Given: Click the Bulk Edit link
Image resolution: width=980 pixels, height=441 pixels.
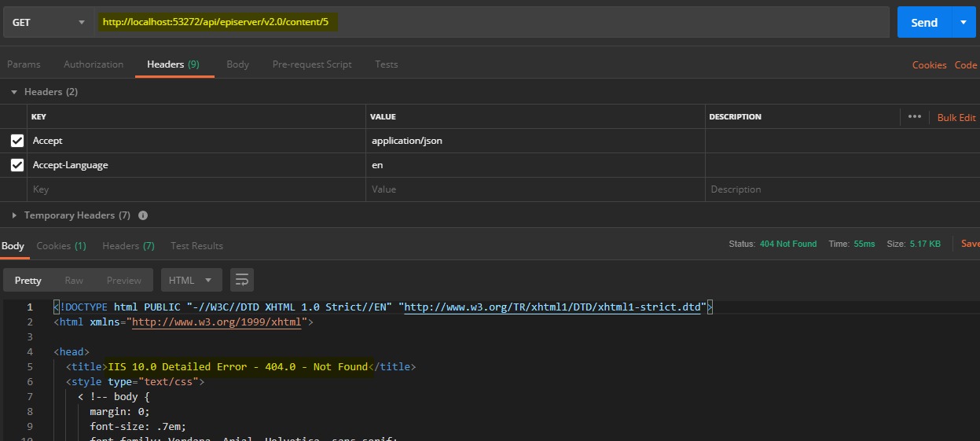Looking at the screenshot, I should pyautogui.click(x=956, y=117).
